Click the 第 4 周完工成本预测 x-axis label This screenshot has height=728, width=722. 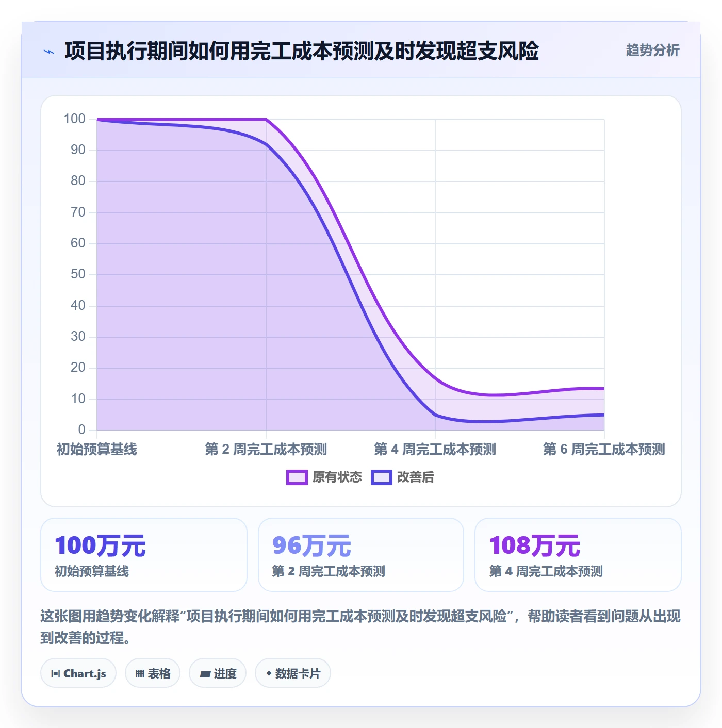point(435,450)
